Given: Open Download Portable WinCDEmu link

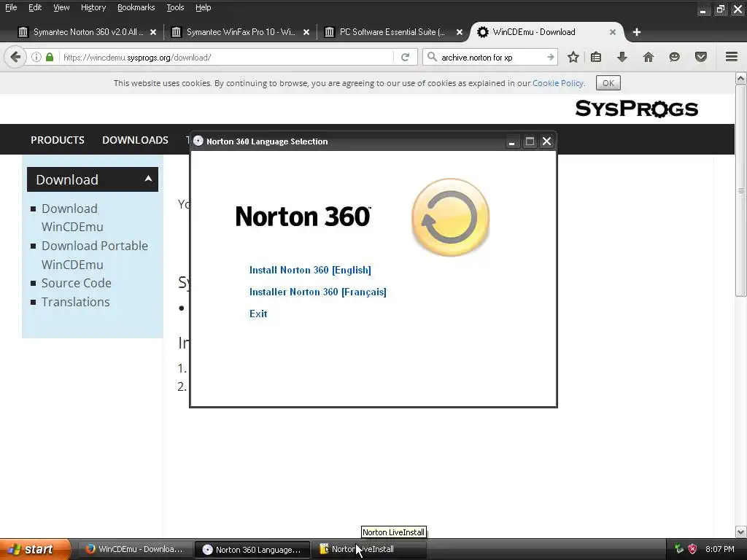Looking at the screenshot, I should (95, 255).
